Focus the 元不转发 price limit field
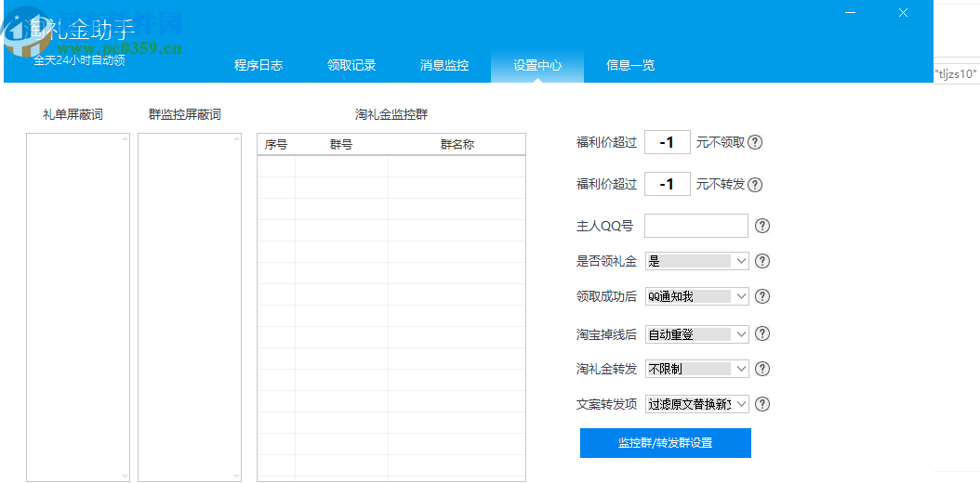The width and height of the screenshot is (980, 483). 668,184
